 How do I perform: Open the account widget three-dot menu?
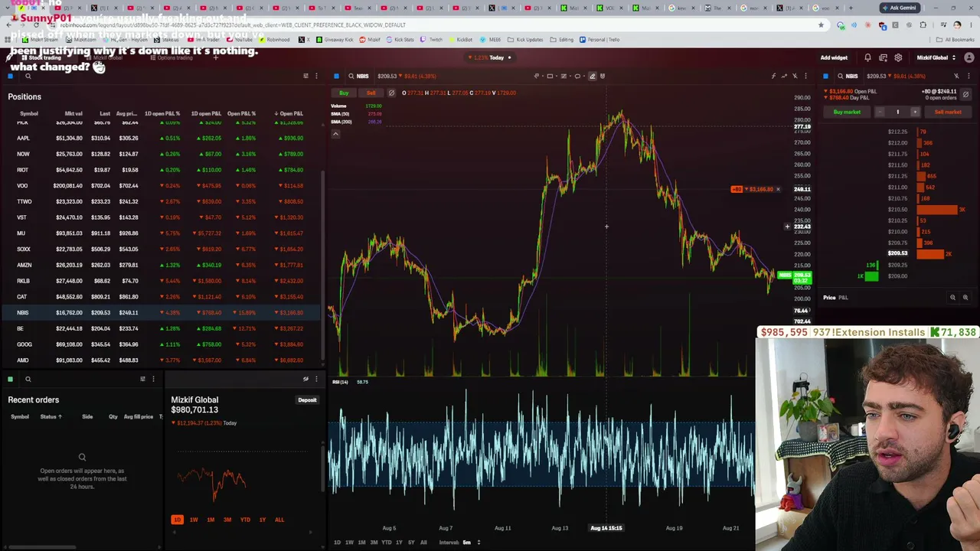tap(316, 379)
